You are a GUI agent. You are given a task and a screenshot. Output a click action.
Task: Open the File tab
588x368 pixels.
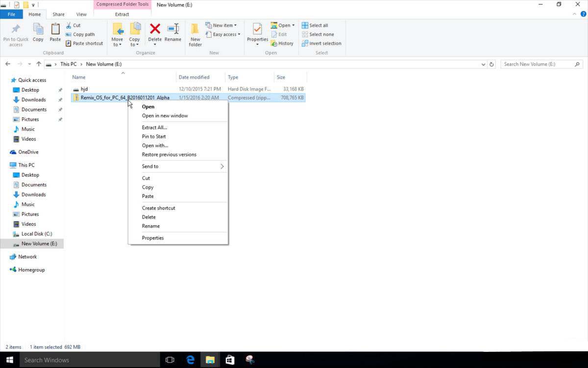coord(11,14)
